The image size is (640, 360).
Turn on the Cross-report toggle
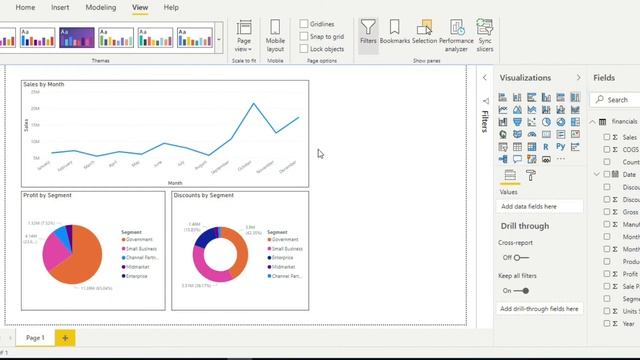click(x=522, y=258)
